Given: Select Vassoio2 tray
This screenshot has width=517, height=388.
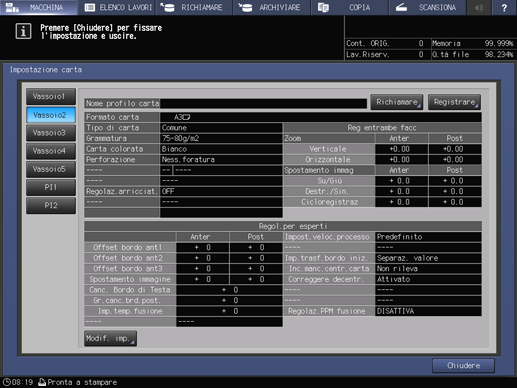Looking at the screenshot, I should tap(51, 115).
